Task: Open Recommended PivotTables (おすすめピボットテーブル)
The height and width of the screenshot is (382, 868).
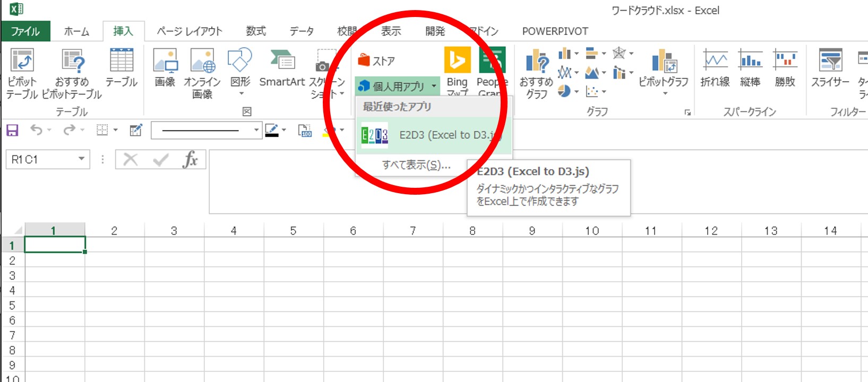Action: [x=73, y=60]
